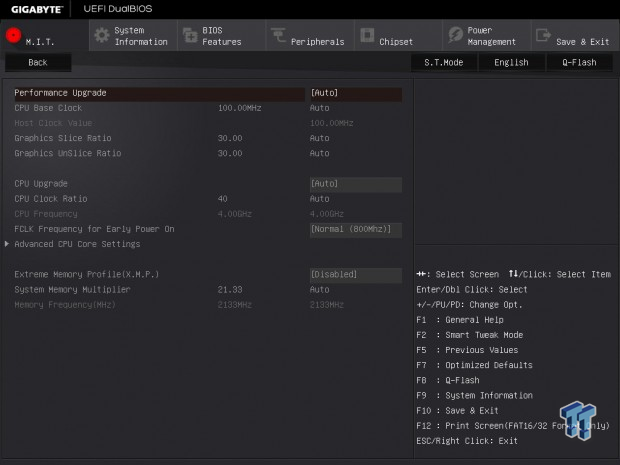The image size is (620, 465).
Task: Select the Advanced CPU Core Settings entry
Action: 77,244
